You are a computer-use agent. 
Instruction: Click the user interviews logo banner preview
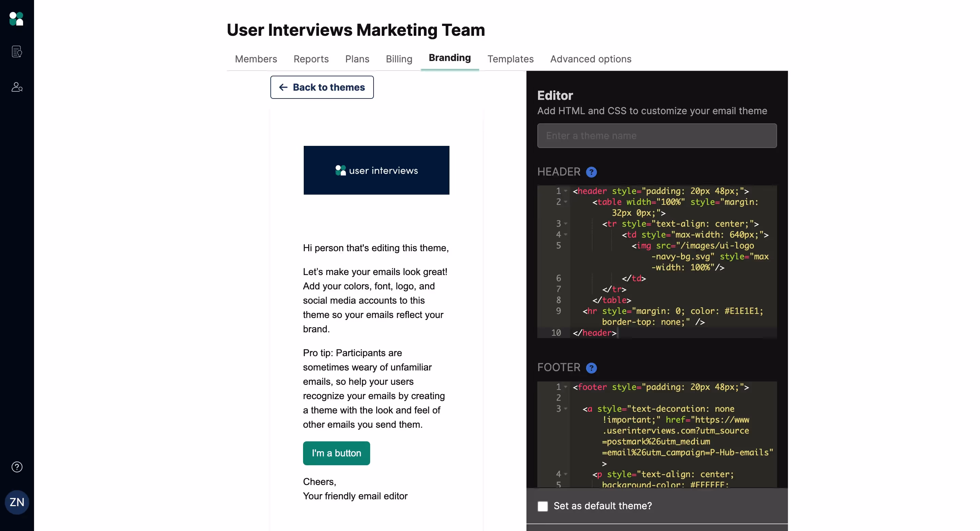(x=376, y=170)
